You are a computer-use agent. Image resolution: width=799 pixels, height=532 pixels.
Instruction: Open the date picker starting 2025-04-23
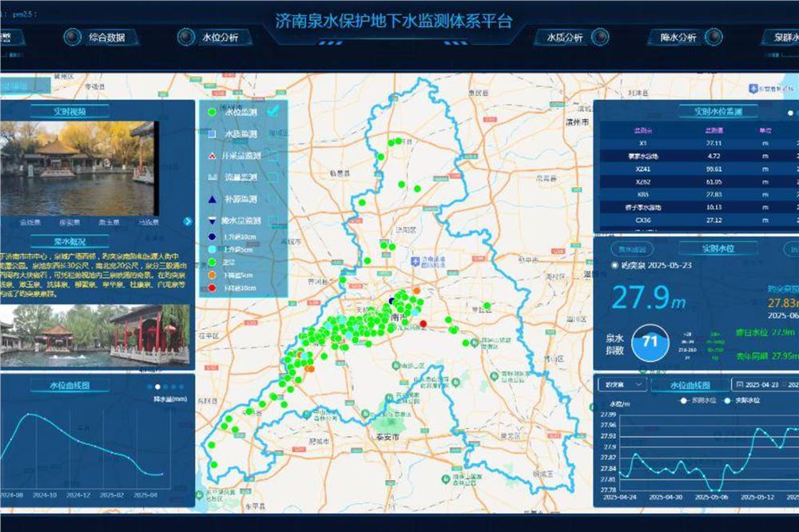click(765, 384)
